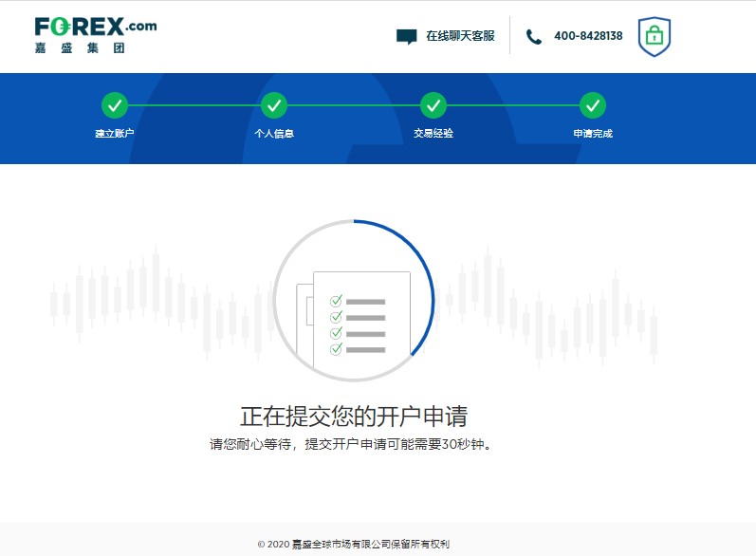Select the 交易经验 step label
756x556 pixels.
(433, 134)
